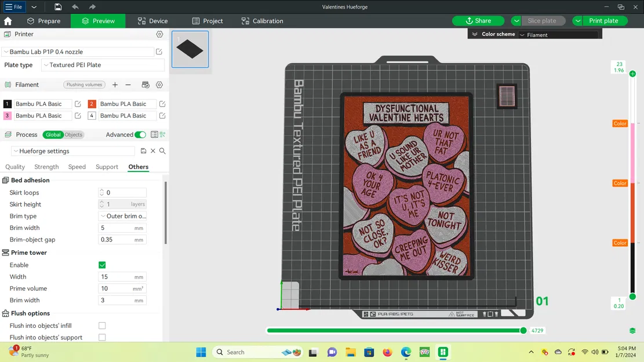Edit filament 2 settings via its pencil icon
The height and width of the screenshot is (362, 644).
(x=164, y=104)
